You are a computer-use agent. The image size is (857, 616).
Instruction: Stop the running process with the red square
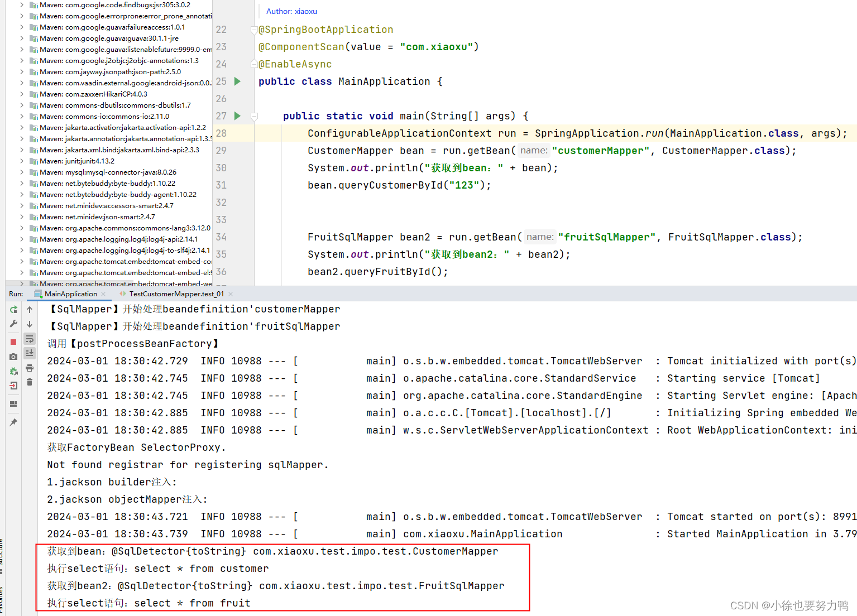pos(13,342)
